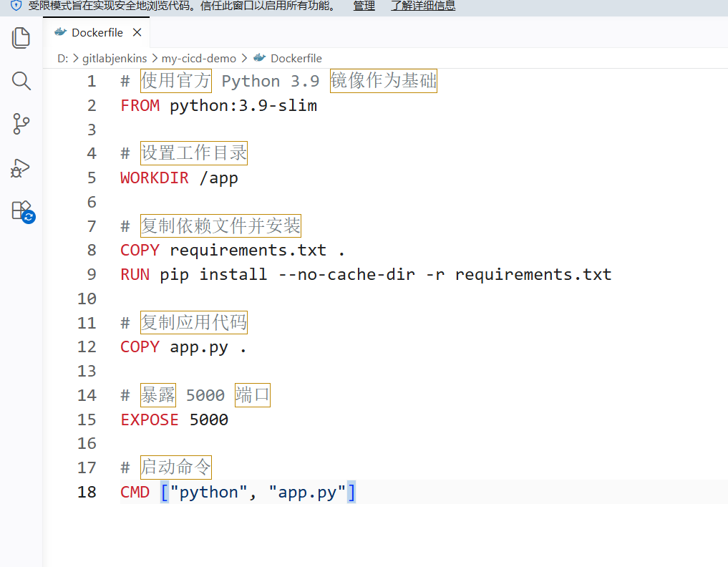The width and height of the screenshot is (728, 567).
Task: Click the comment 镜像作为基础 on line 1
Action: pos(384,81)
